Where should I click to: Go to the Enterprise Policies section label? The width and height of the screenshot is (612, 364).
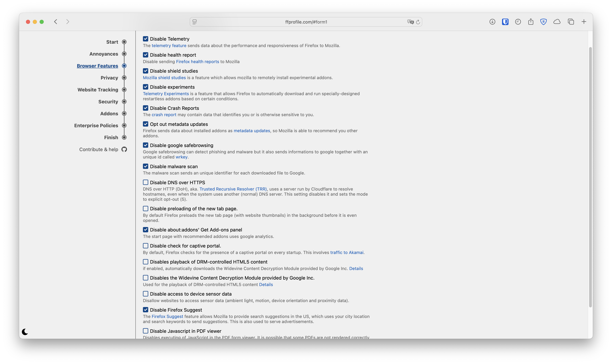coord(96,126)
